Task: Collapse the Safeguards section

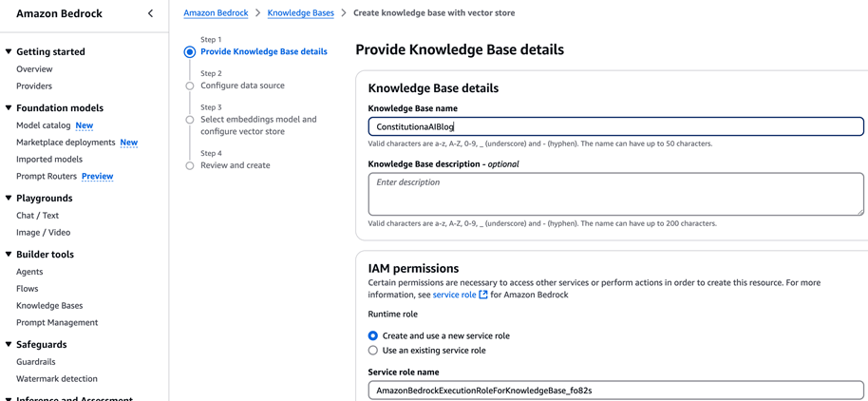Action: tap(9, 345)
